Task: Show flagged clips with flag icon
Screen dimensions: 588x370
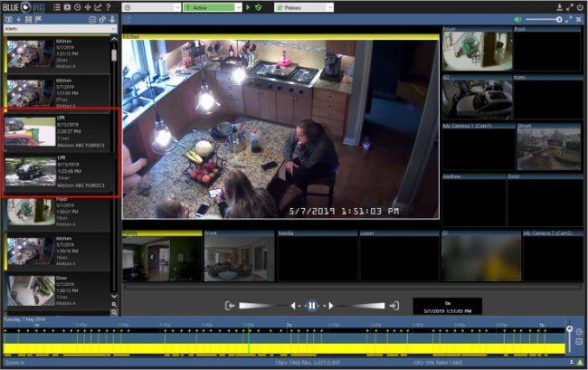Action: point(38,19)
